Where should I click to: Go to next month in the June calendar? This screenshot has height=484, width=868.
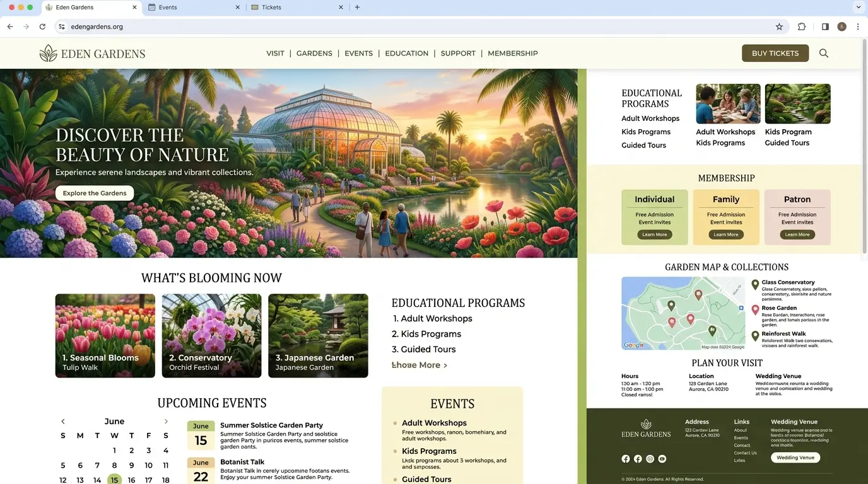(x=166, y=422)
